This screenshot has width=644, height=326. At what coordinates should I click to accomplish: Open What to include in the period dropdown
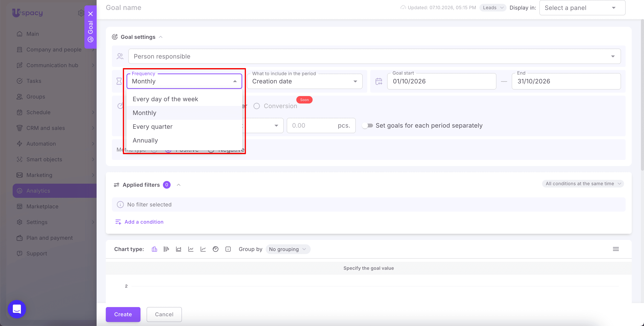305,81
